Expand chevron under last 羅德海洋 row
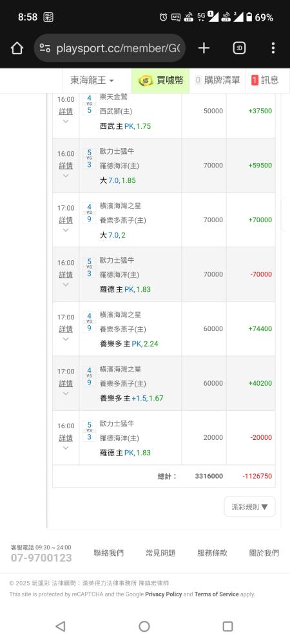The height and width of the screenshot is (644, 290). [66, 448]
